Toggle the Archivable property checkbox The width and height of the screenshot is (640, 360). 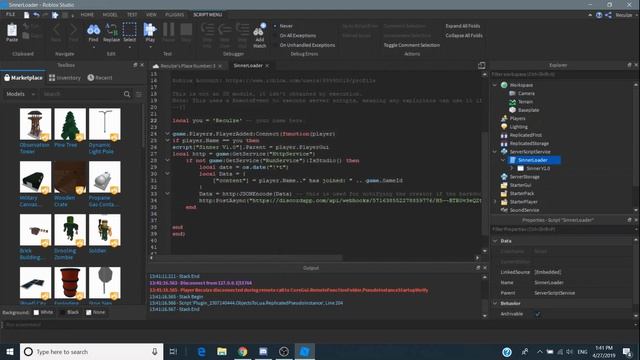click(x=538, y=314)
